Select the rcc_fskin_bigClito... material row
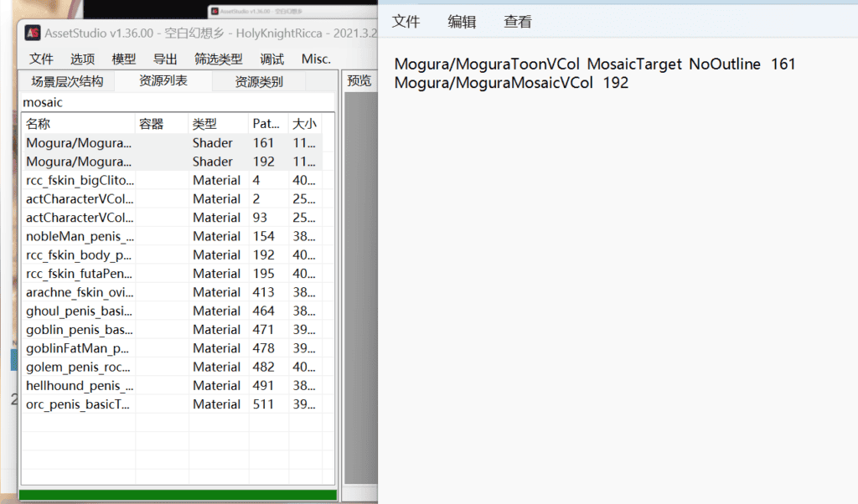This screenshot has width=858, height=504. [173, 180]
